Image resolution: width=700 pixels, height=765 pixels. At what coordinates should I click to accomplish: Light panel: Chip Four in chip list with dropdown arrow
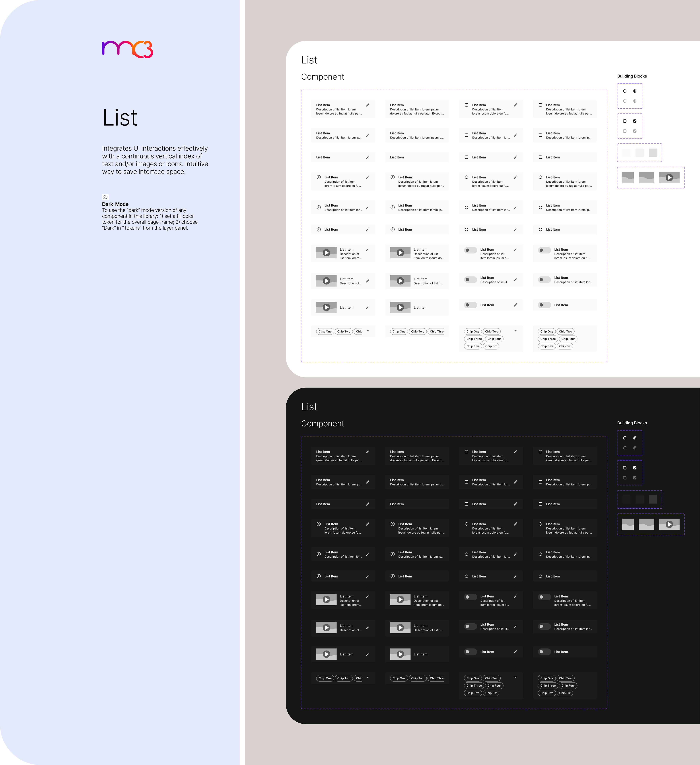pyautogui.click(x=494, y=339)
